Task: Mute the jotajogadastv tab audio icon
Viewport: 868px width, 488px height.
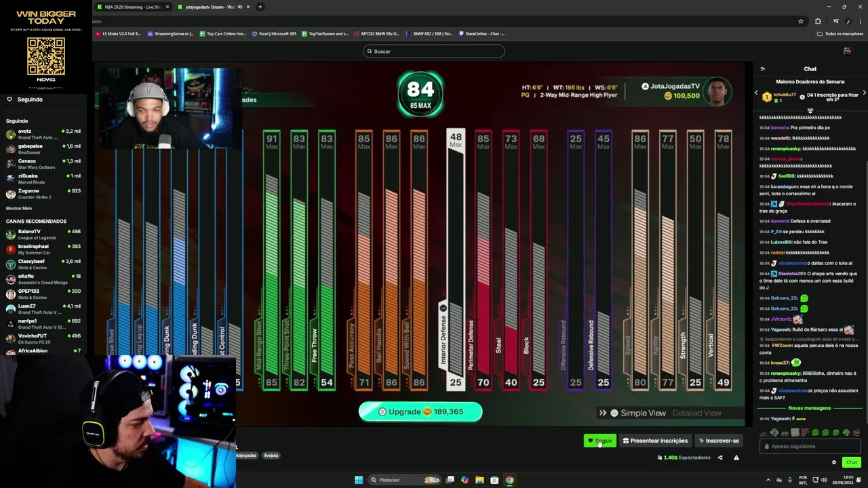Action: click(x=239, y=7)
